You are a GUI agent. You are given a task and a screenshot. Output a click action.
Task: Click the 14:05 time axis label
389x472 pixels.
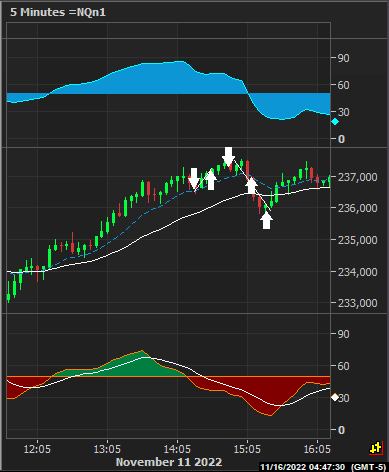click(177, 449)
